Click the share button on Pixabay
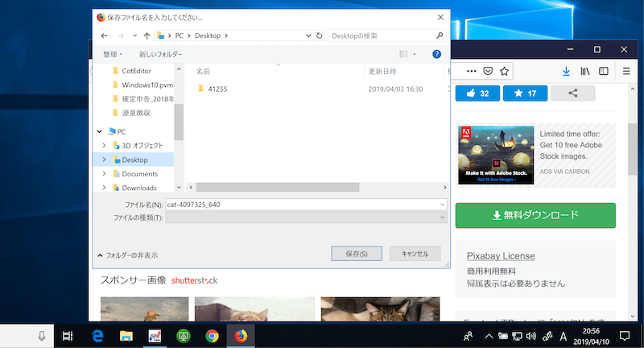Screen dimensions: 644x348 [x=573, y=93]
